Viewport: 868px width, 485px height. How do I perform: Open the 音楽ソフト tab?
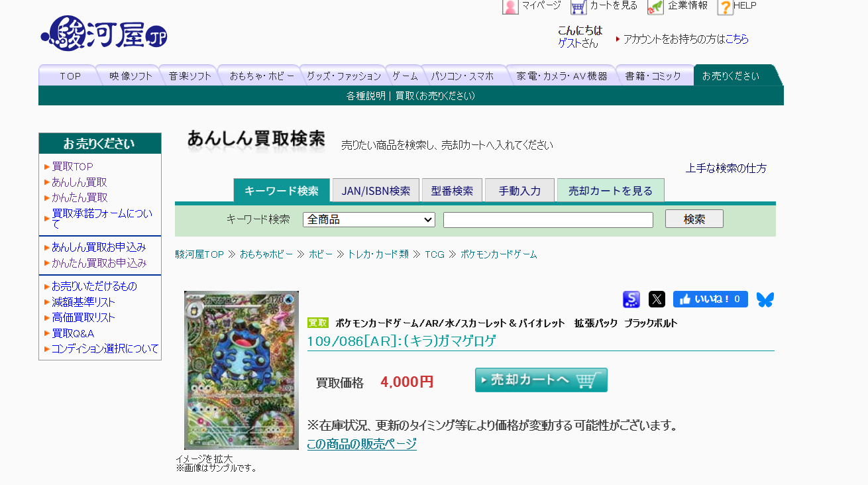pos(190,76)
